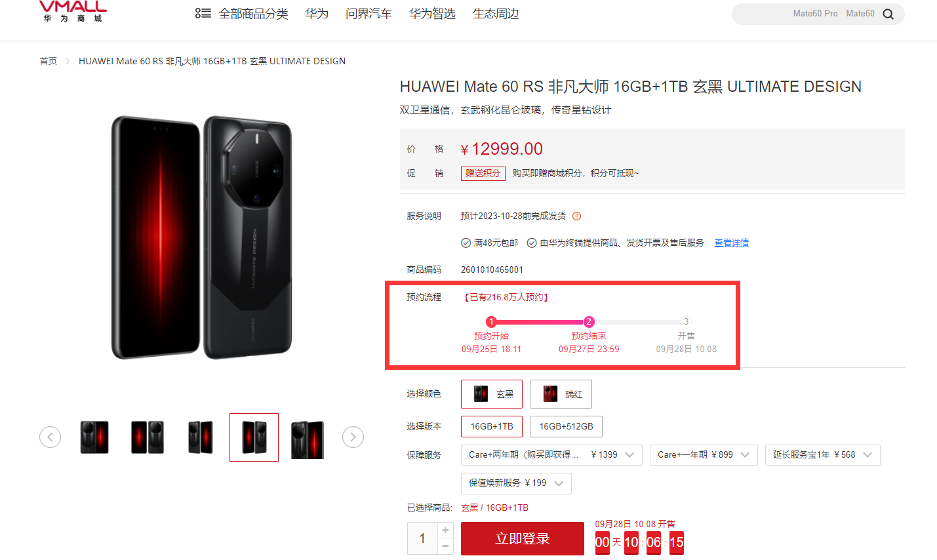Show previous thumbnails with left arrow
The image size is (937, 560).
click(50, 437)
